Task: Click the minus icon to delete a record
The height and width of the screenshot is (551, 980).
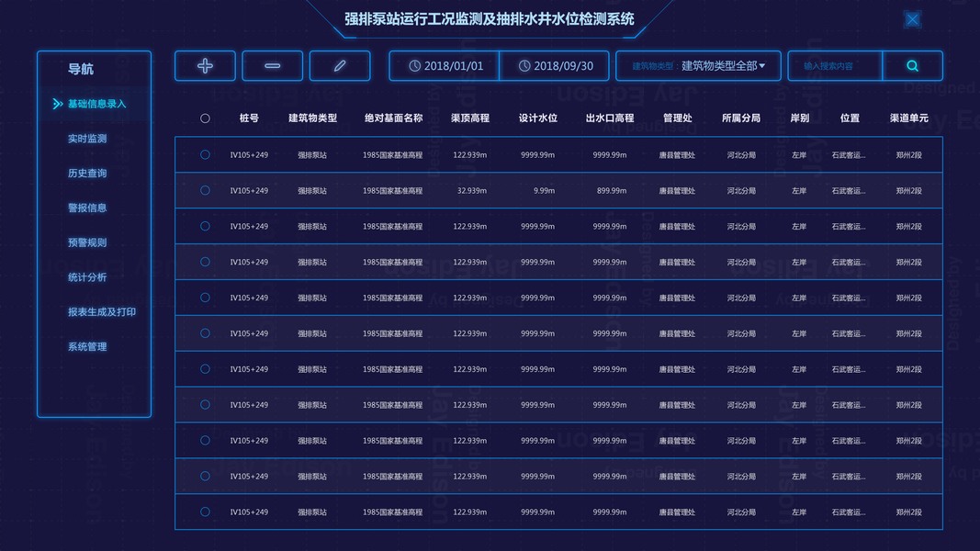Action: click(273, 65)
